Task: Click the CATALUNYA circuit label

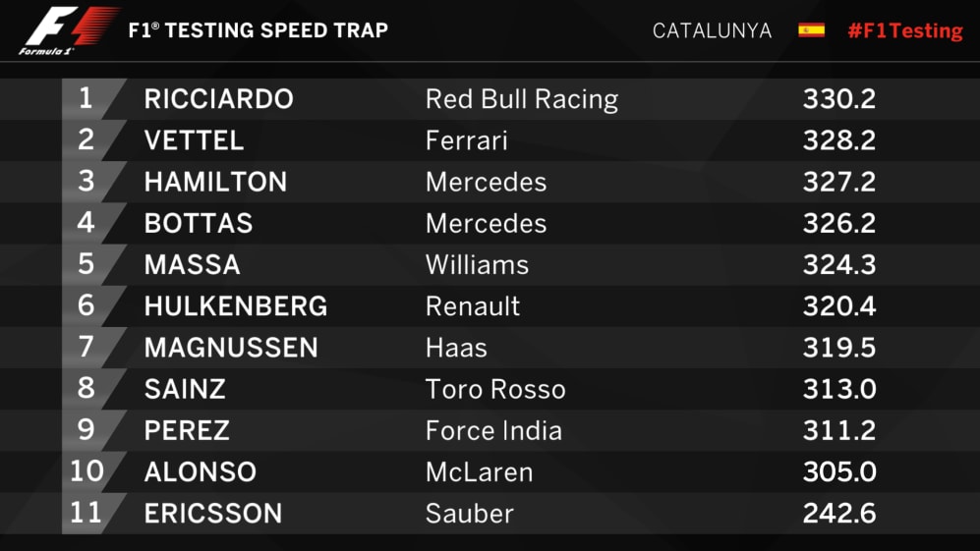Action: pyautogui.click(x=712, y=30)
